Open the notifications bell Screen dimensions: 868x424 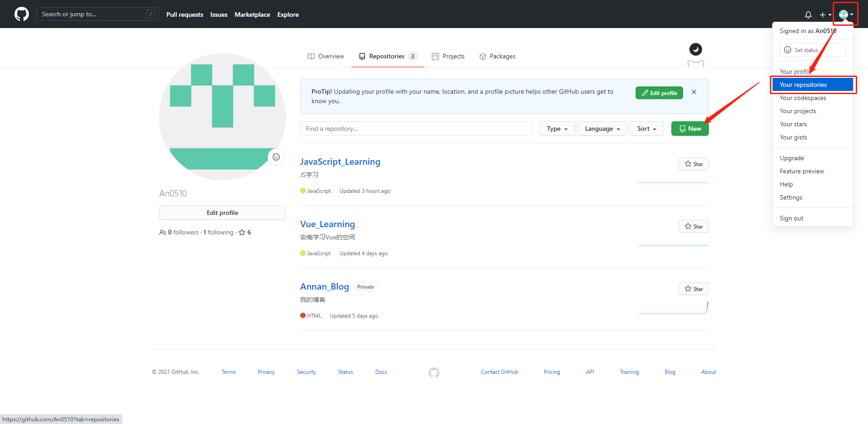pos(808,14)
